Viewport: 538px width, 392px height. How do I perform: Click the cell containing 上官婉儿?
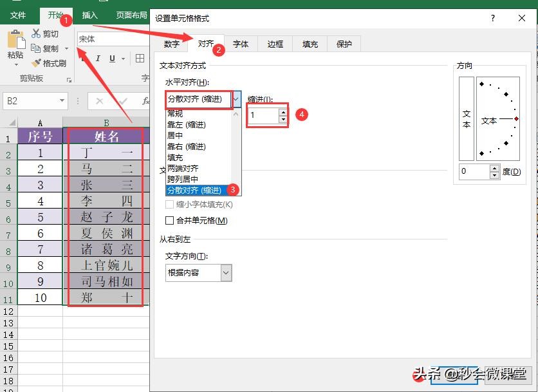(106, 265)
